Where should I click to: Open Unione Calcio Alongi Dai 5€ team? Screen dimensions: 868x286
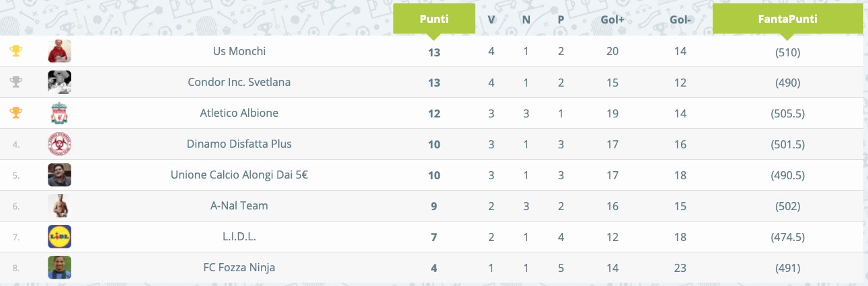[x=239, y=175]
